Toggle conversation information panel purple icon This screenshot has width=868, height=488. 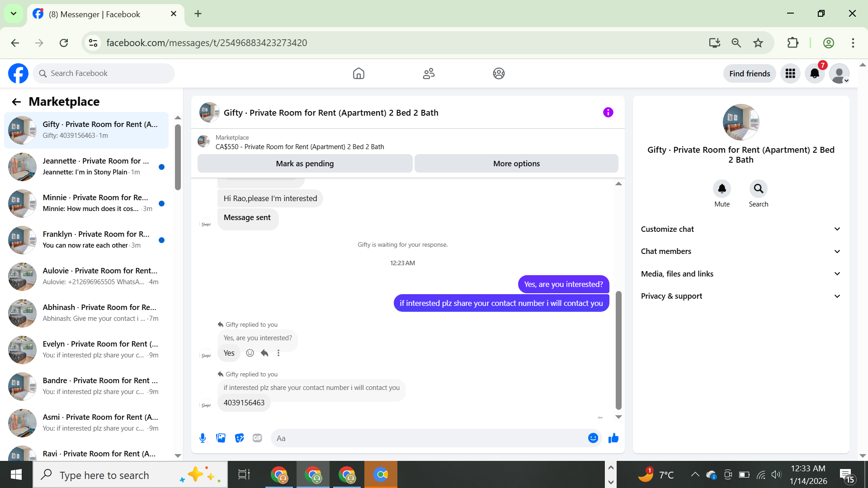(x=608, y=113)
